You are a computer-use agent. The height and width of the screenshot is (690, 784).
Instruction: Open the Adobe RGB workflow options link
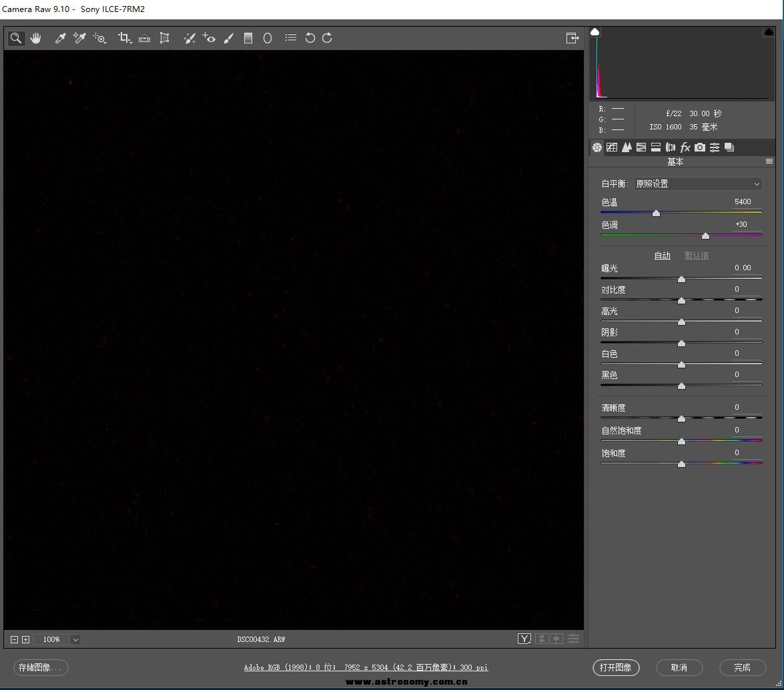tap(366, 667)
